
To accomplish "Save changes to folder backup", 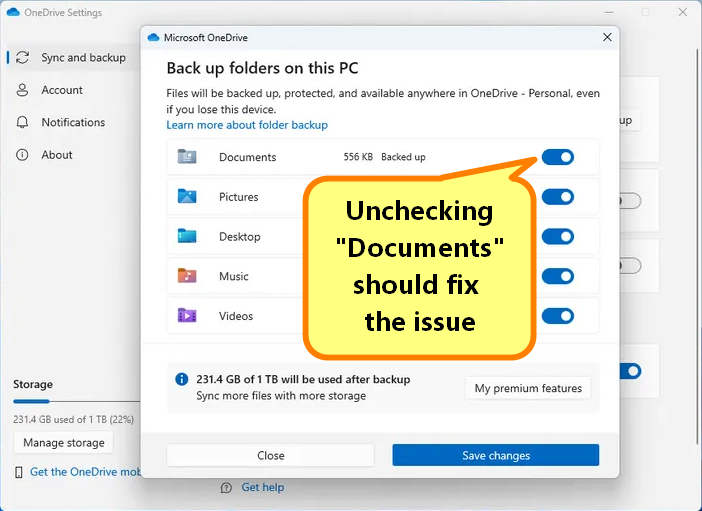I will tap(496, 455).
